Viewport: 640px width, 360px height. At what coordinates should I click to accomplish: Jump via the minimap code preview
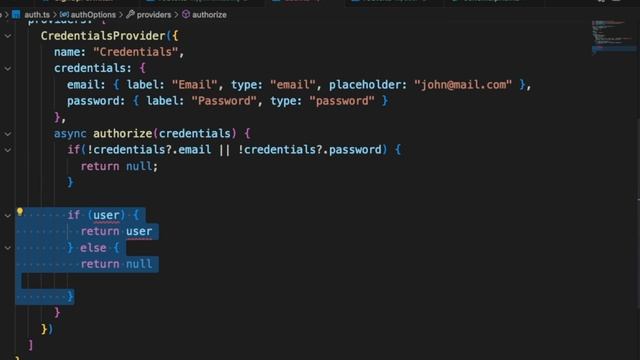[x=613, y=37]
